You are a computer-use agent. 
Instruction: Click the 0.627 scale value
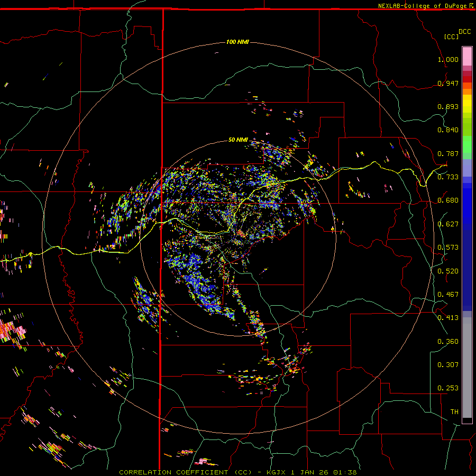pyautogui.click(x=448, y=224)
